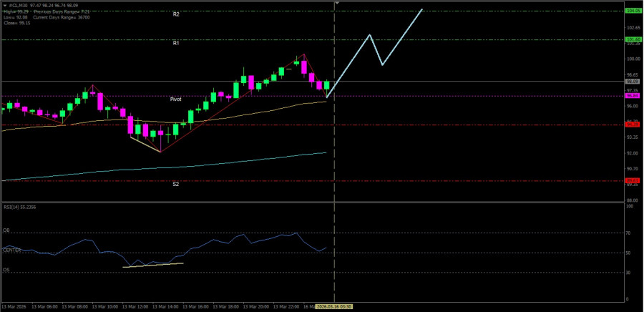
Task: Click the magenta 96.84 pivot price tag
Action: 632,95
